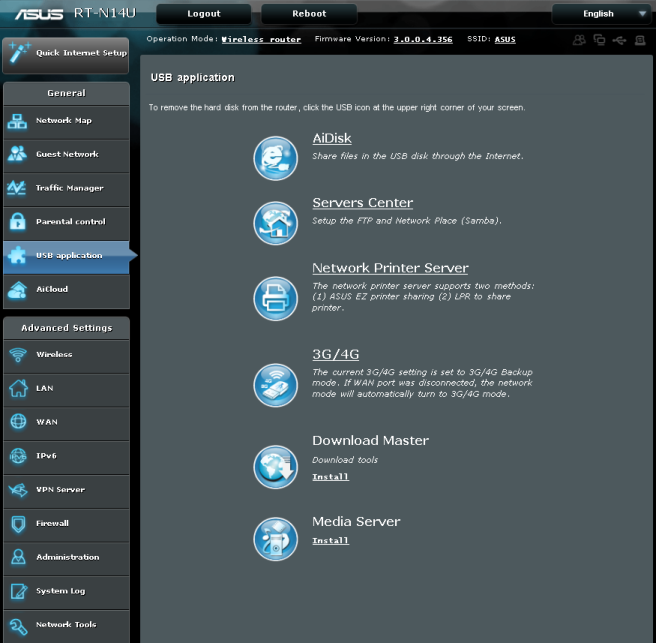Click the Parental control padlock icon

pos(18,221)
